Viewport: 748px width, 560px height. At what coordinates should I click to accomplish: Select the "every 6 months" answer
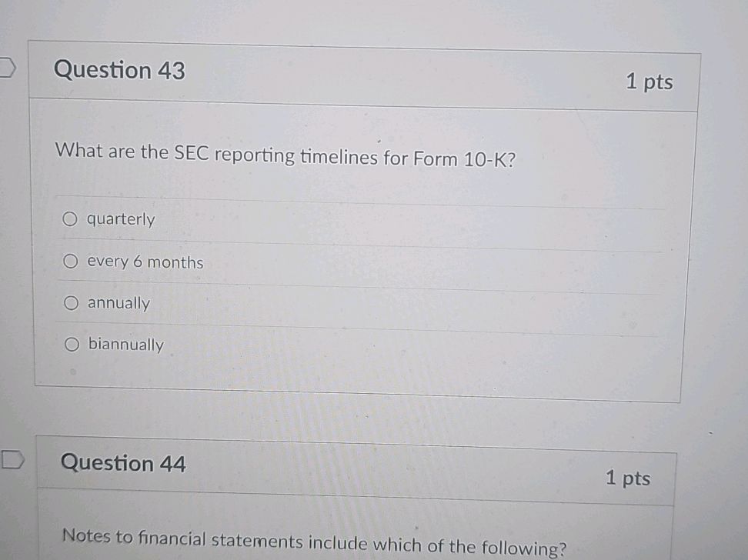(71, 261)
